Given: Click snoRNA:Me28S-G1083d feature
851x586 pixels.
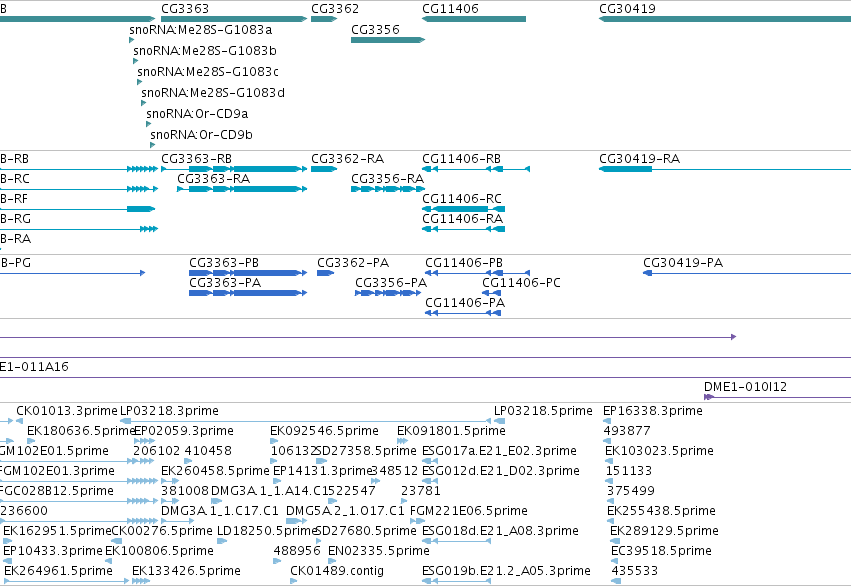Looking at the screenshot, I should point(213,93).
